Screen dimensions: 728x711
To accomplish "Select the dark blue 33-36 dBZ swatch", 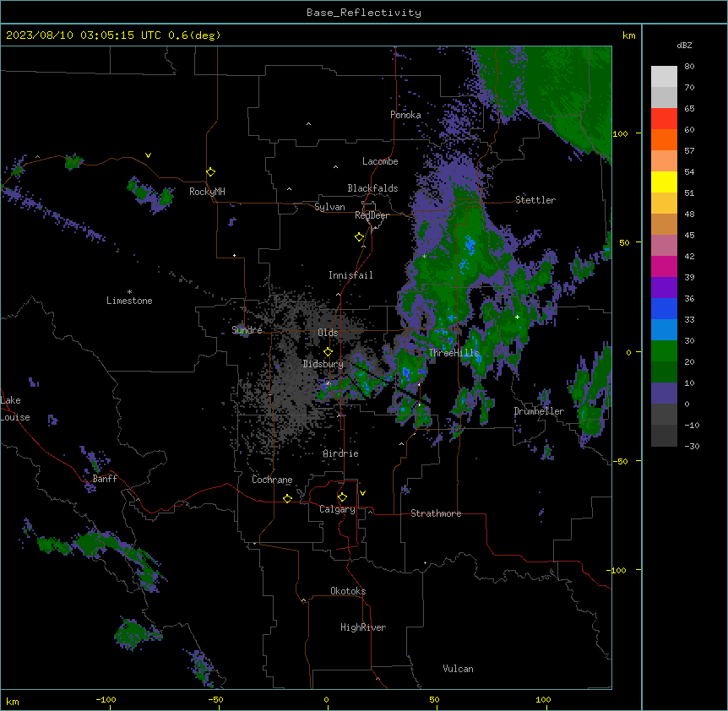I will tap(664, 308).
